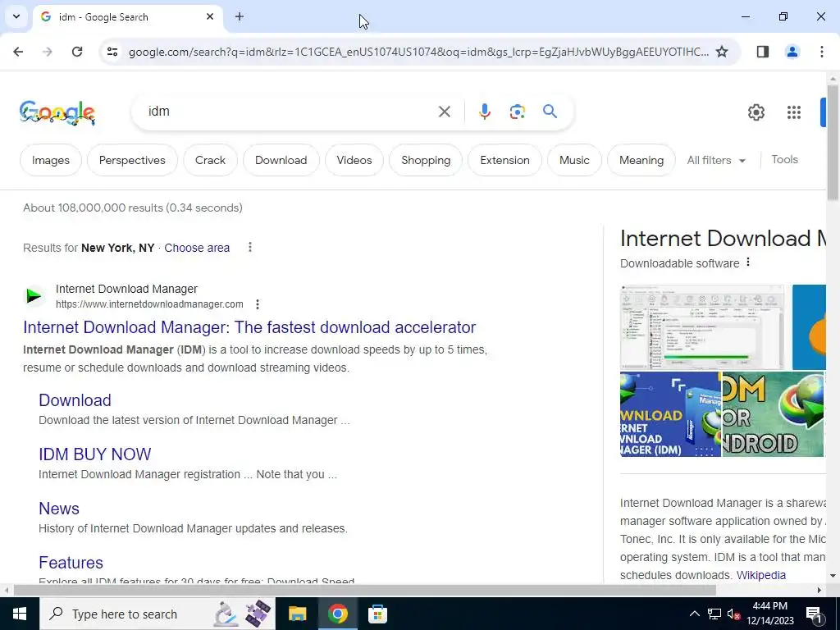Open Internet Download Manager fastest accelerator result
The width and height of the screenshot is (840, 630).
(x=249, y=327)
